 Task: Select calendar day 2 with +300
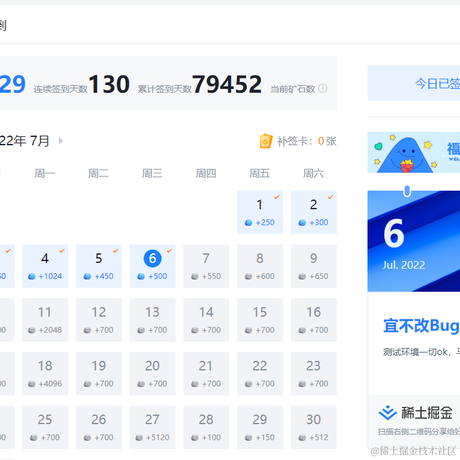click(x=314, y=212)
